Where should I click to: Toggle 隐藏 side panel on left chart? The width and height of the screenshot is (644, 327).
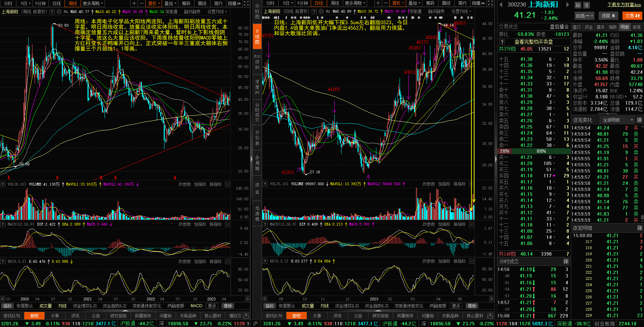tap(234, 3)
